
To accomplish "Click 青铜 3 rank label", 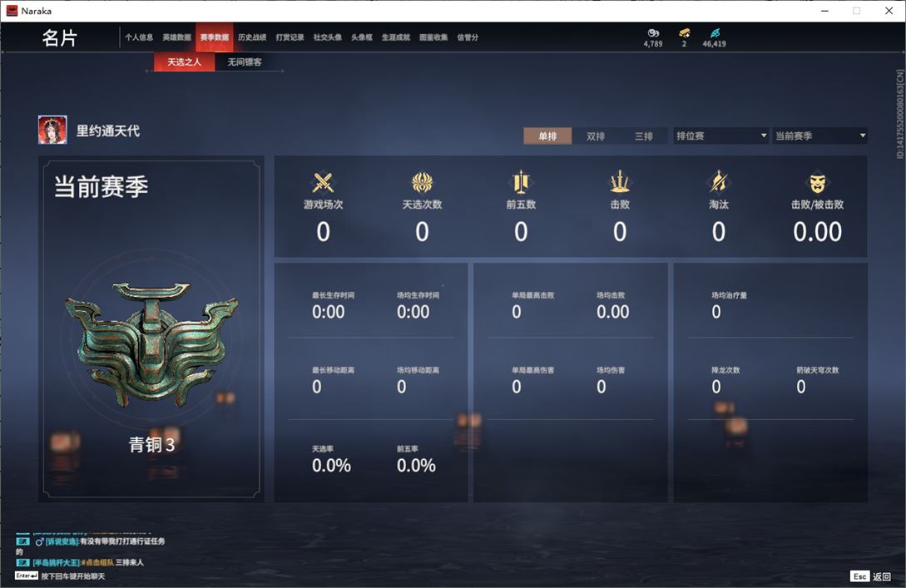I will tap(151, 444).
